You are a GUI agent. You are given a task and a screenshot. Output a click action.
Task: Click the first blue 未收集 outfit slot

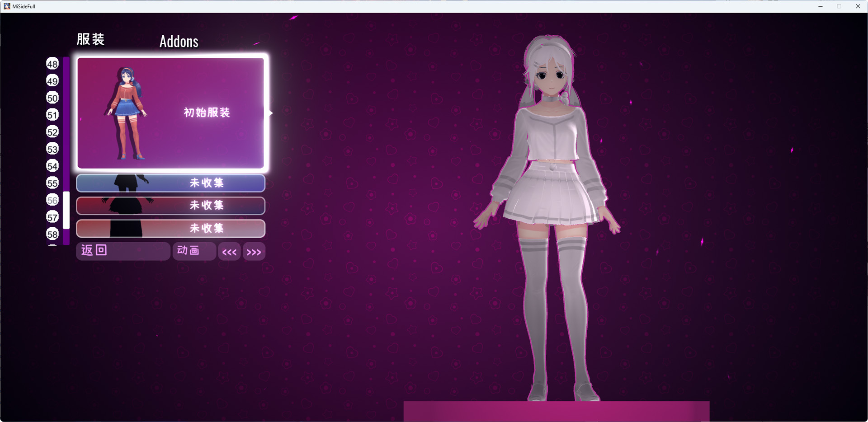pos(171,183)
